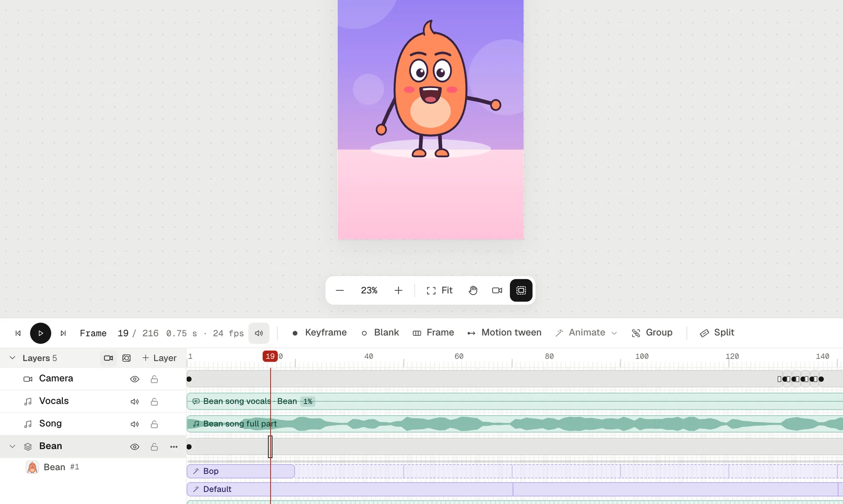Viewport: 843px width, 504px height.
Task: Click frame 80 on the timeline ruler
Action: (x=549, y=357)
